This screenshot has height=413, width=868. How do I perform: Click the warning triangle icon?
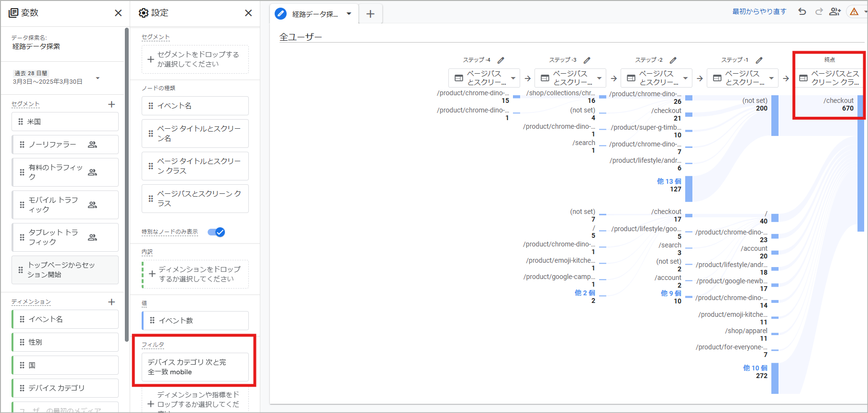(x=854, y=11)
